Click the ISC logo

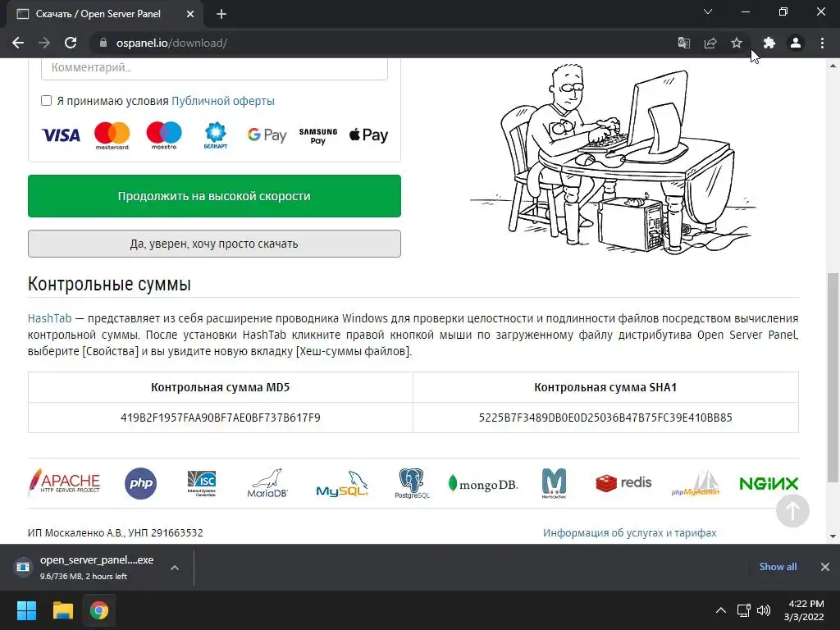coord(202,483)
